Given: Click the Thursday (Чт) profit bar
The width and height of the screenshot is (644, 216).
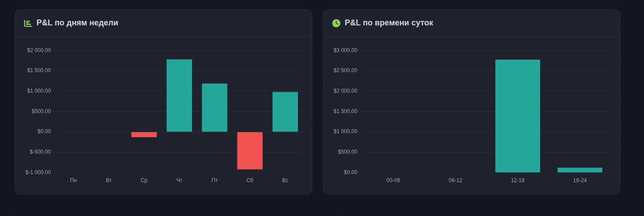Looking at the screenshot, I should point(179,95).
